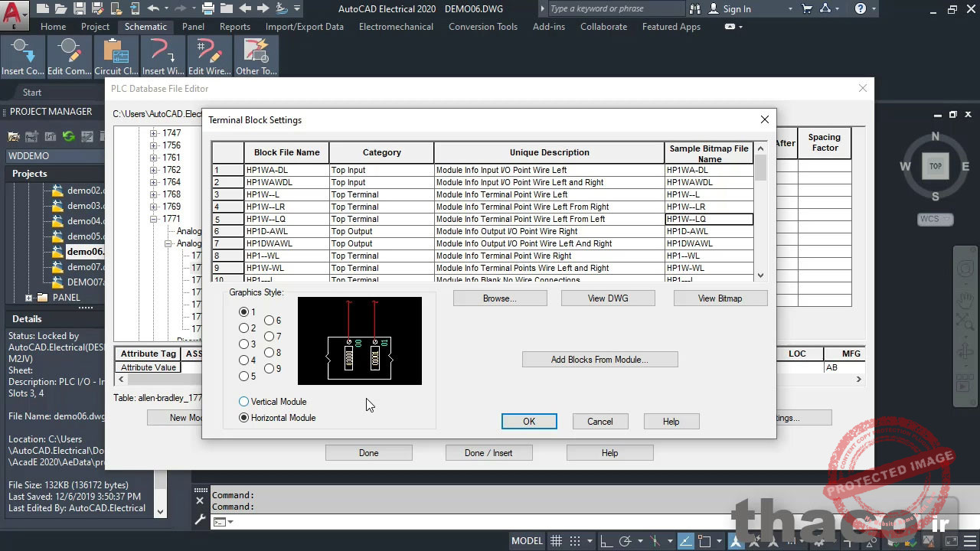Switch to the Panel ribbon tab
The image size is (980, 551).
(x=193, y=26)
